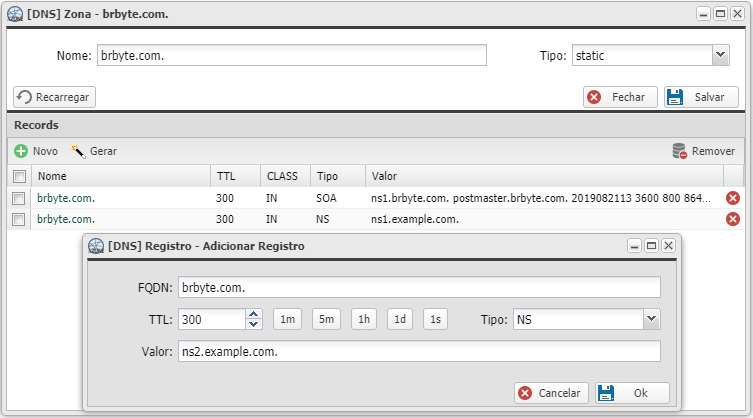This screenshot has height=418, width=753.
Task: Sort records by TTL column header
Action: (x=235, y=176)
